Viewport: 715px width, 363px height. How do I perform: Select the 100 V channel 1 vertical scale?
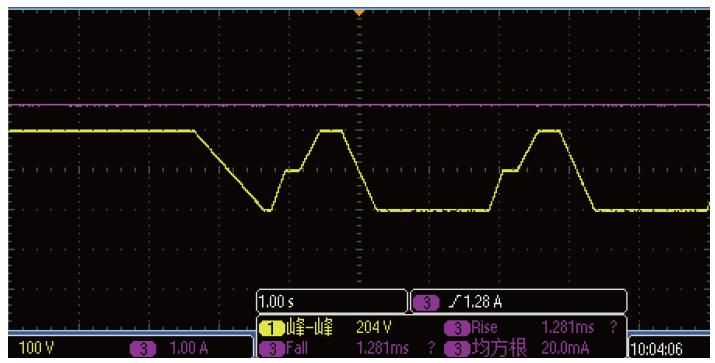[36, 348]
